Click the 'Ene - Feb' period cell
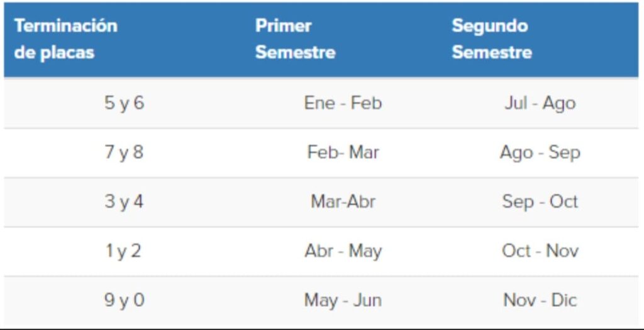Viewport: 644px width, 330px height. tap(343, 103)
